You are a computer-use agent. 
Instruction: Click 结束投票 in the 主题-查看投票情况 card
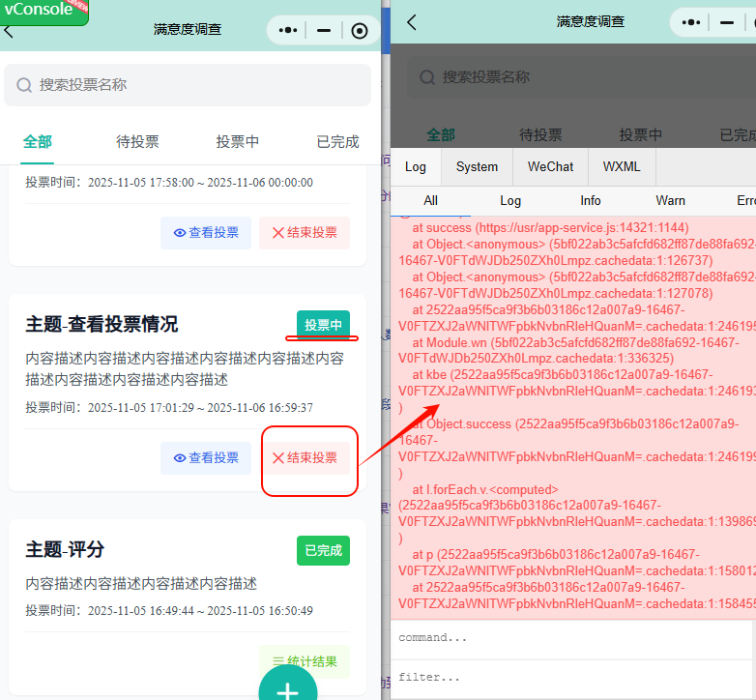[305, 458]
